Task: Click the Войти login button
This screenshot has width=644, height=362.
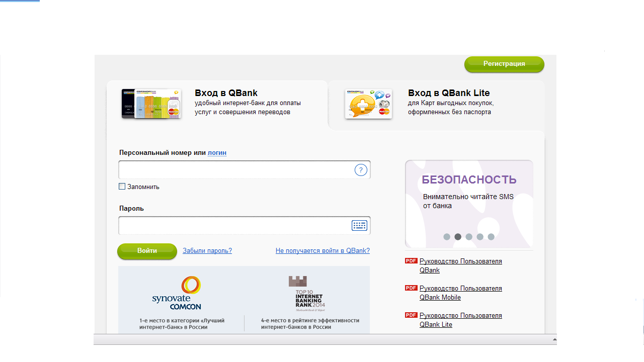Action: coord(147,251)
